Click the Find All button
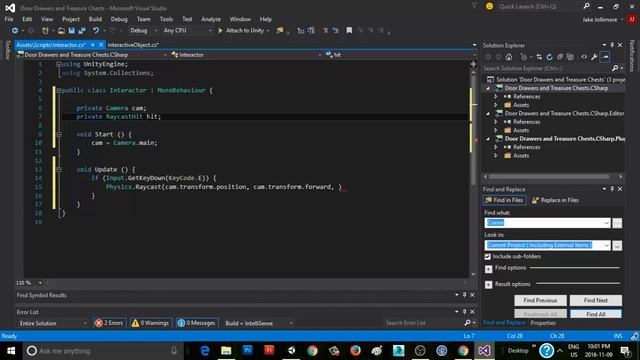Viewport: 640px width, 360px height. (x=596, y=314)
